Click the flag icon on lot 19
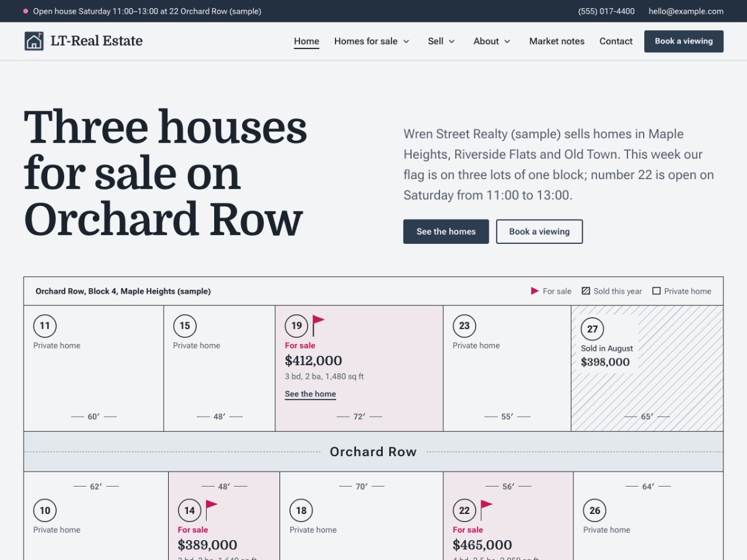Screen dimensions: 747x560 [318, 325]
